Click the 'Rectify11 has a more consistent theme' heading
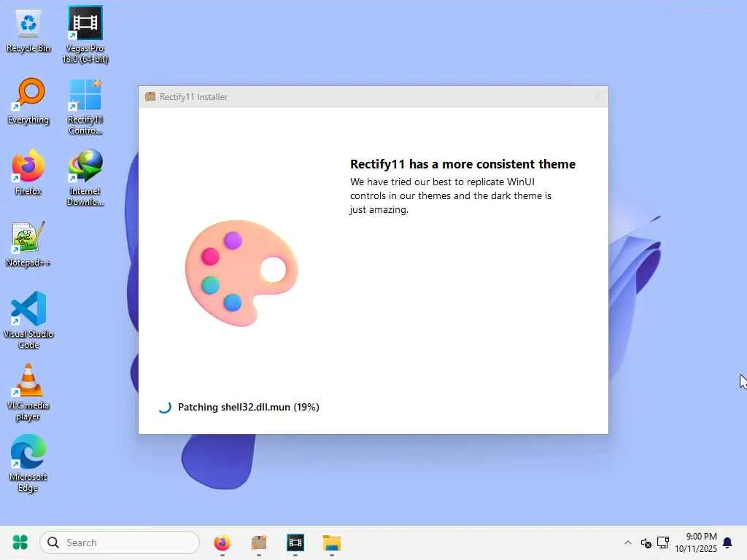 [x=462, y=164]
